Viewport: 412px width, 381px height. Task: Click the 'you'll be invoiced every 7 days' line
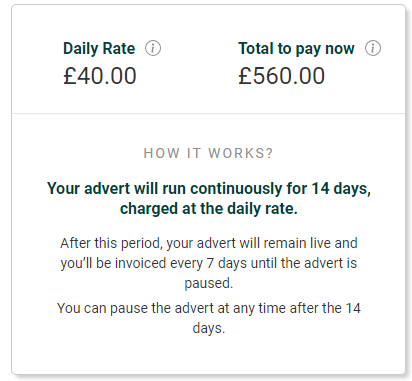pos(209,263)
